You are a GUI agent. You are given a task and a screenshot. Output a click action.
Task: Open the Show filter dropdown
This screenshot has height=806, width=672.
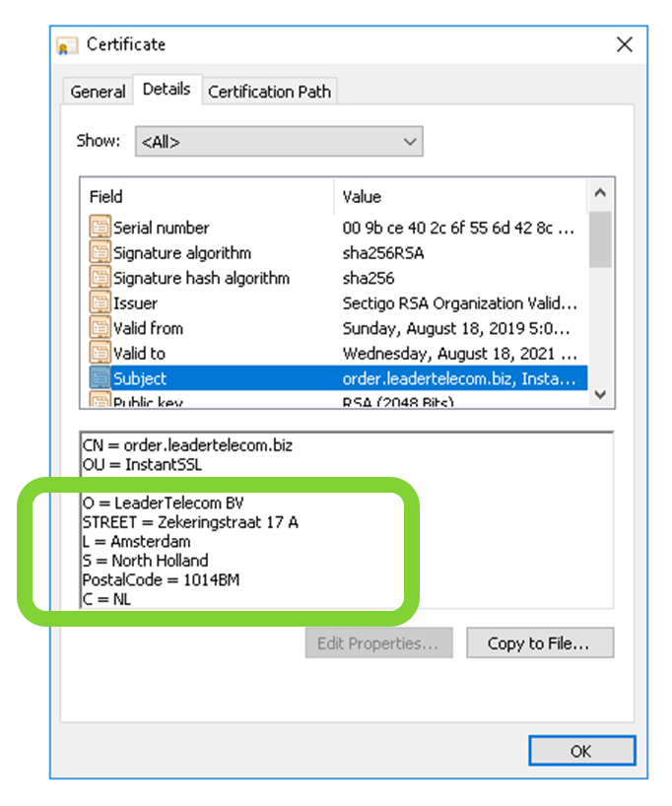pos(279,142)
